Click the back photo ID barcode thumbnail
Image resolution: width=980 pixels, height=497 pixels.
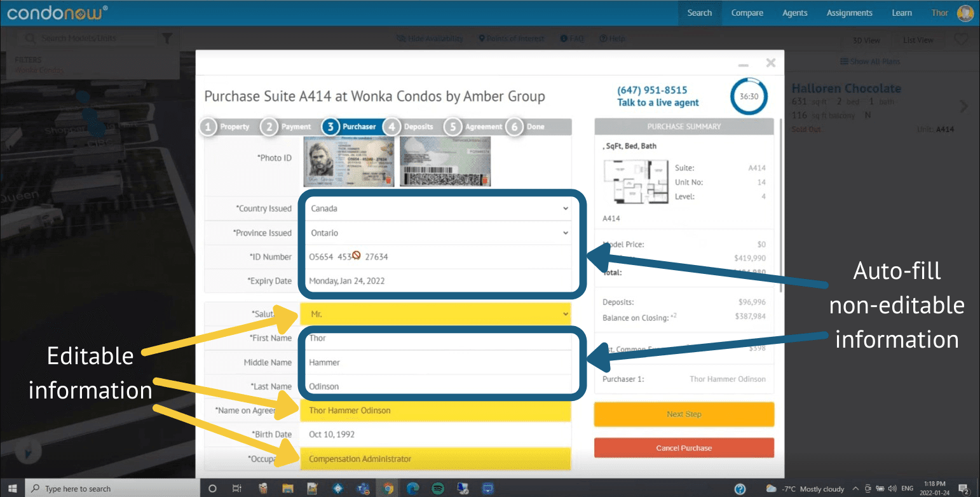point(446,161)
